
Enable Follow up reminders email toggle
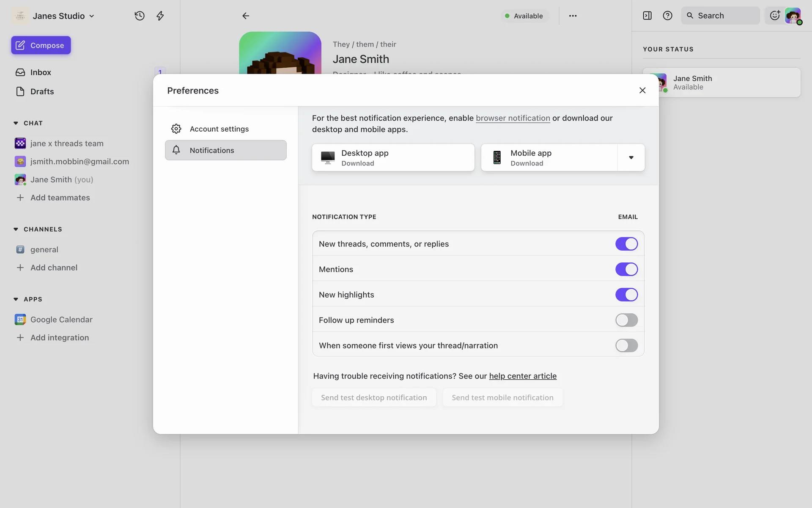(626, 320)
